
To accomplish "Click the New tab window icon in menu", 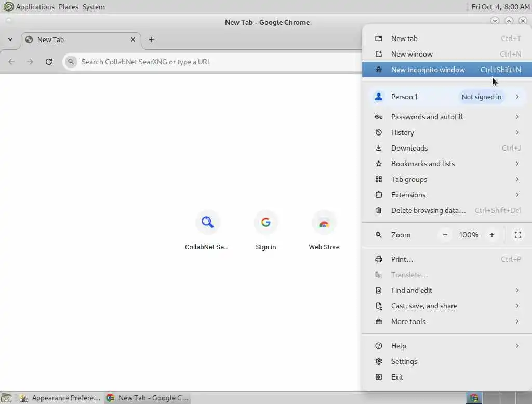I will pyautogui.click(x=379, y=38).
